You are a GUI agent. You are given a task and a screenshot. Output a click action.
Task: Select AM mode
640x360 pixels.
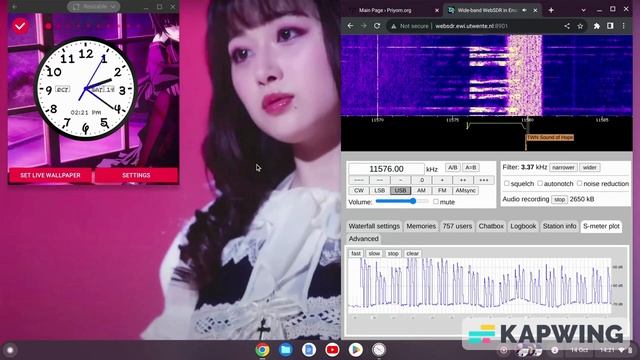pos(421,191)
